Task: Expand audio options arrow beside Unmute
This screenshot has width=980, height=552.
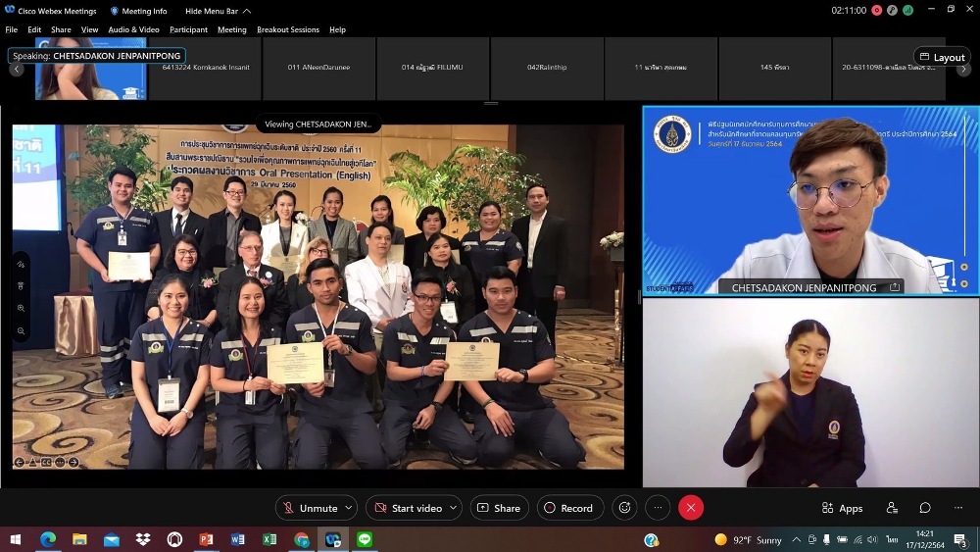Action: [348, 508]
